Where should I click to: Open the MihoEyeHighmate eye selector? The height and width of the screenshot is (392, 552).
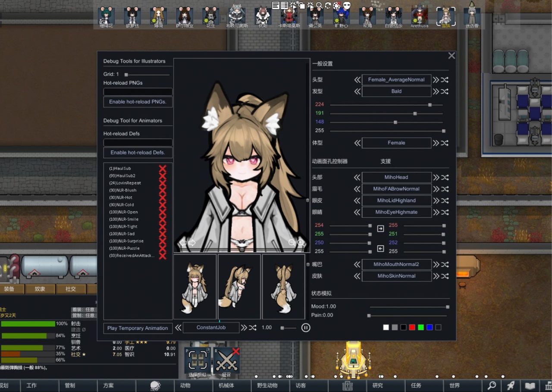396,212
